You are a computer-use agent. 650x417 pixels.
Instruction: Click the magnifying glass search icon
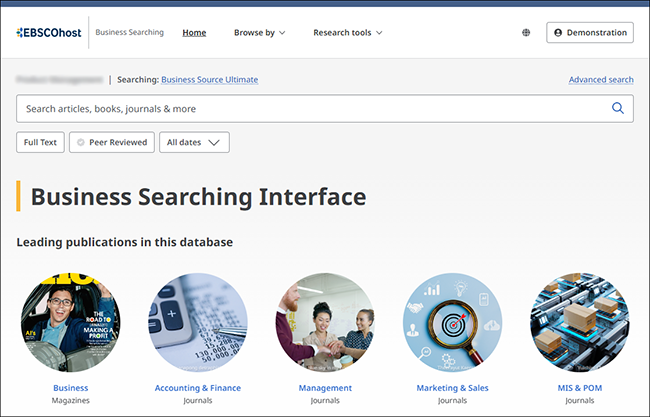(618, 108)
